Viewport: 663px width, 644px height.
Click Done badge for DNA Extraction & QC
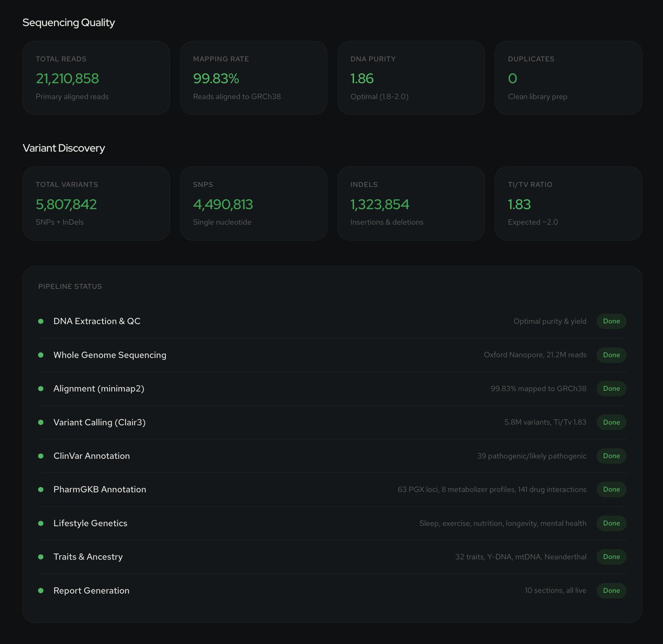[611, 321]
